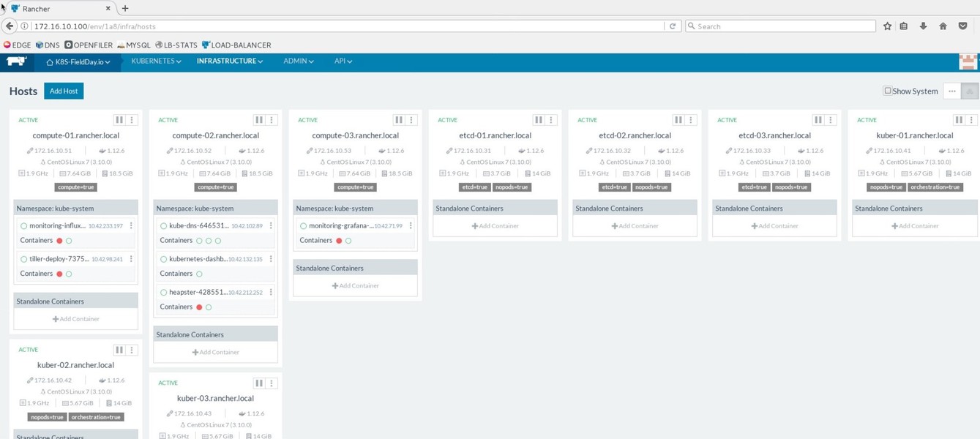Click the browser Search field
The width and height of the screenshot is (980, 439).
click(780, 26)
